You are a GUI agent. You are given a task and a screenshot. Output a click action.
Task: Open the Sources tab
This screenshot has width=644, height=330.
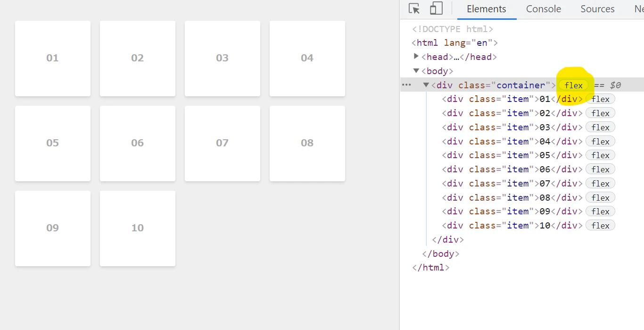pyautogui.click(x=597, y=9)
